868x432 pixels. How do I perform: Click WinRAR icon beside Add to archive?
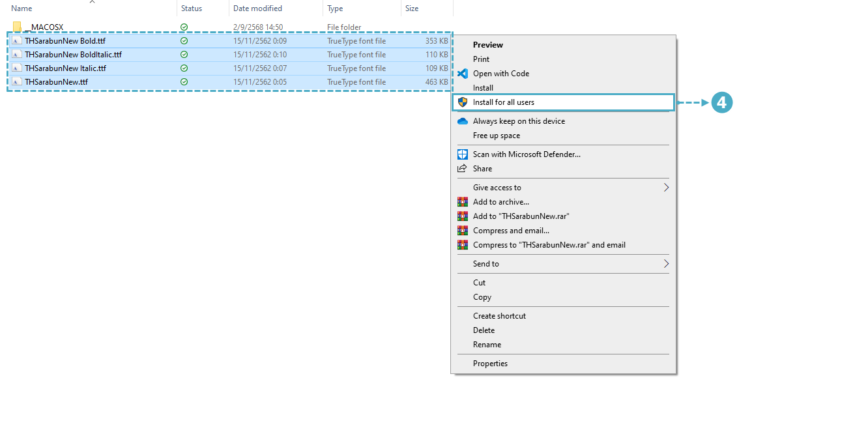(463, 202)
